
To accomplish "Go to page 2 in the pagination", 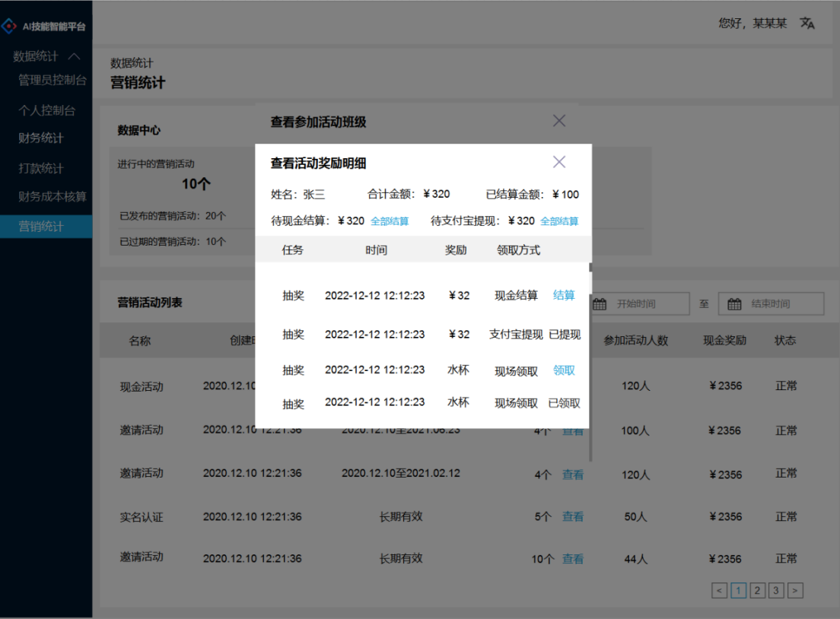I will click(757, 590).
